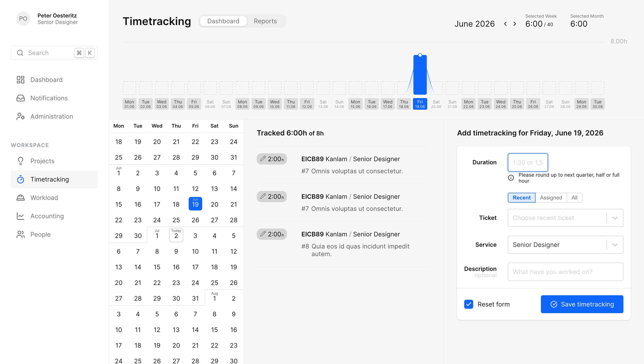Select Fri 19.06 in the chart
Viewport: 644px width, 364px height.
click(x=420, y=104)
